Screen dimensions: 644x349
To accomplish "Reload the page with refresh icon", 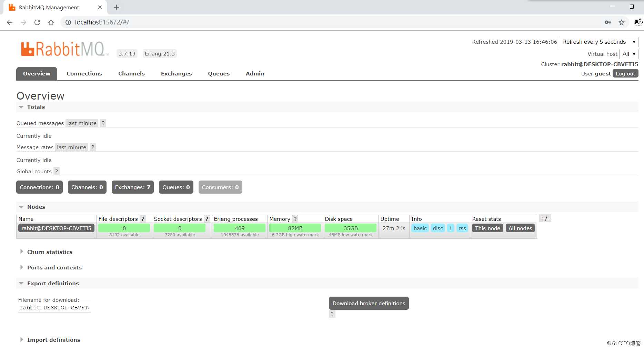I will coord(37,22).
